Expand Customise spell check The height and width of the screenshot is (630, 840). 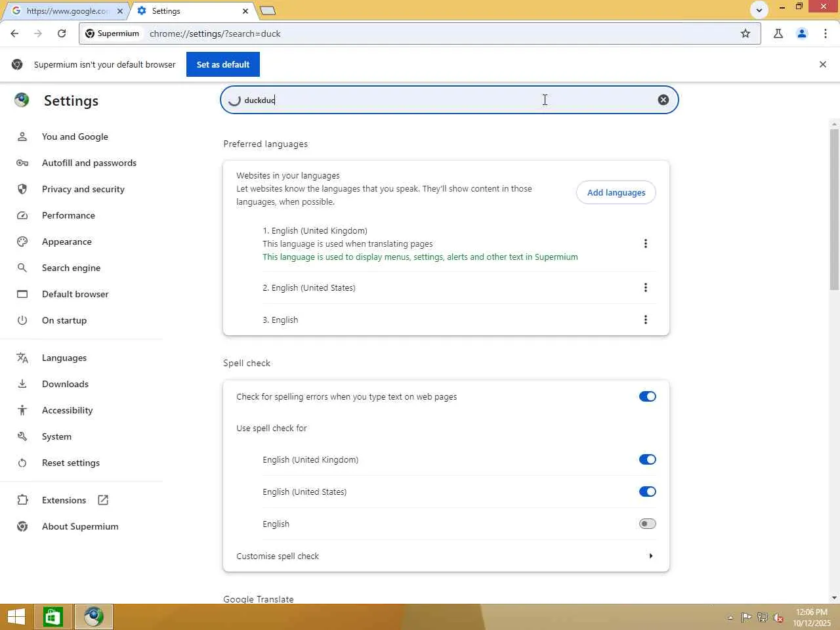(x=446, y=556)
